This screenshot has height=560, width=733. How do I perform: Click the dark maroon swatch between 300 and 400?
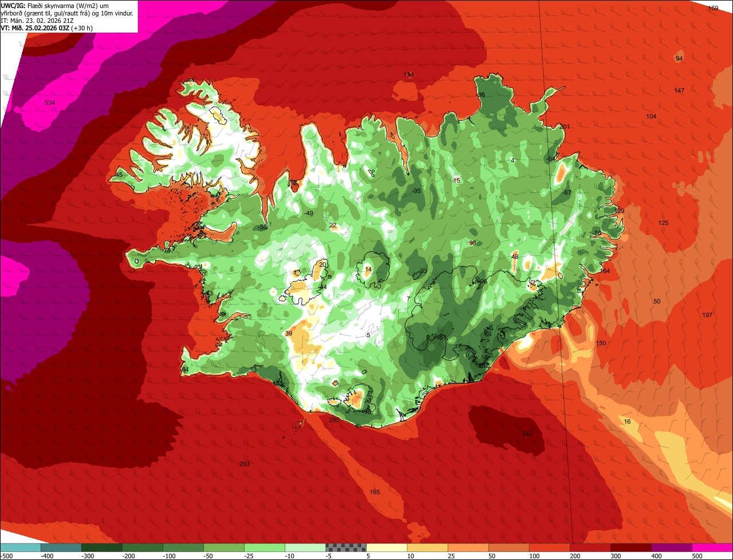[630, 547]
